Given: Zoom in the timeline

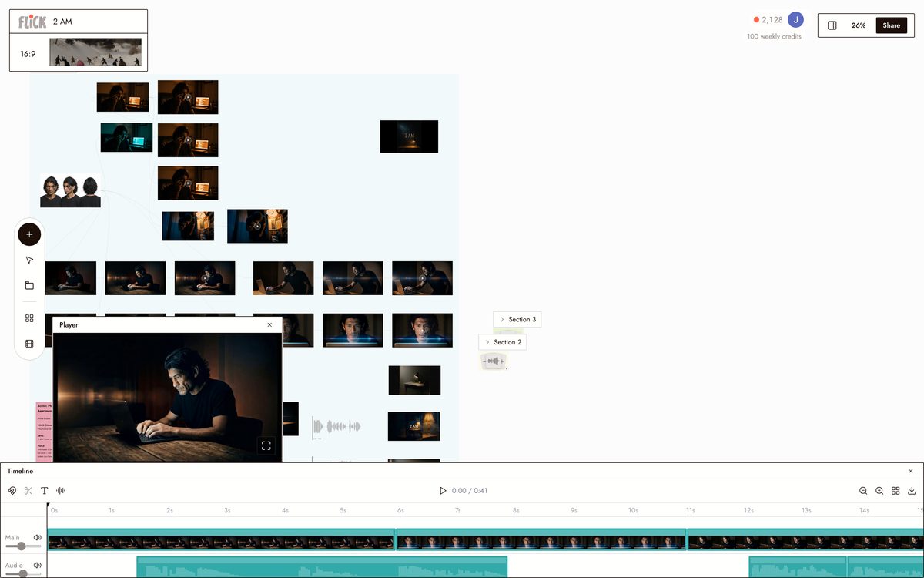Looking at the screenshot, I should [879, 491].
